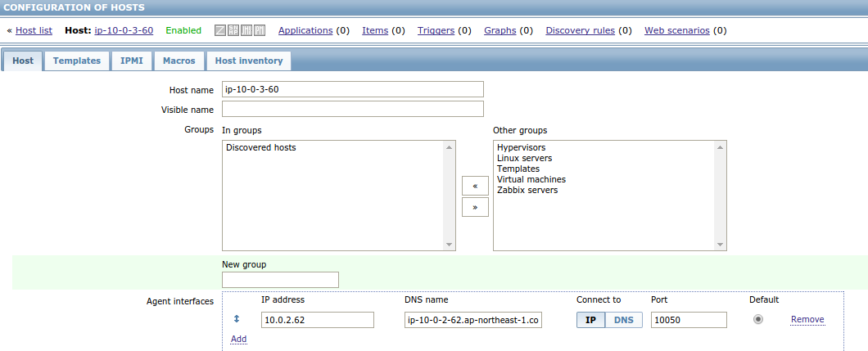Image resolution: width=868 pixels, height=351 pixels.
Task: Click the New group input field
Action: click(280, 280)
